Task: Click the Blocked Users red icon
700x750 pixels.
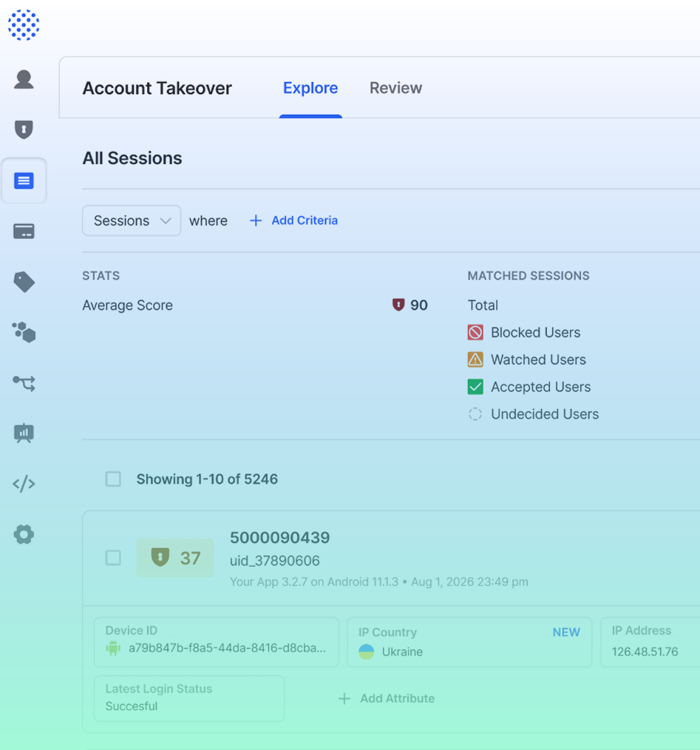Action: point(475,332)
